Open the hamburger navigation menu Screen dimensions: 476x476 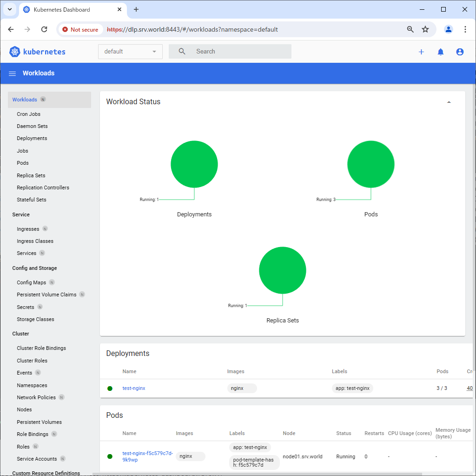point(13,74)
